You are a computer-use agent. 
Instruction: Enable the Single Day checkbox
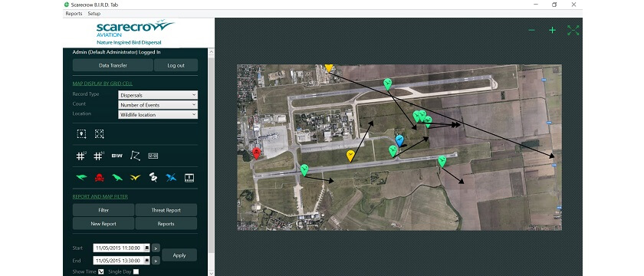136,271
